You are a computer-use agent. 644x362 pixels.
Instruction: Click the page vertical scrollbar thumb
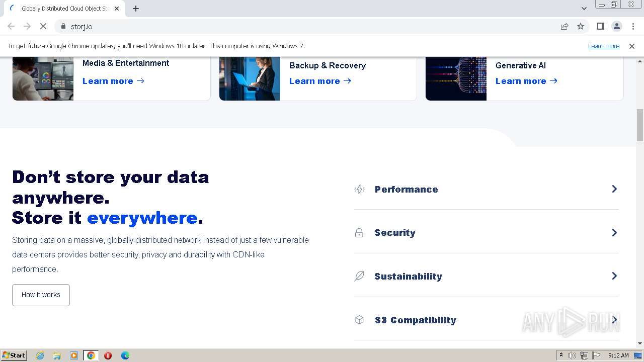point(640,125)
